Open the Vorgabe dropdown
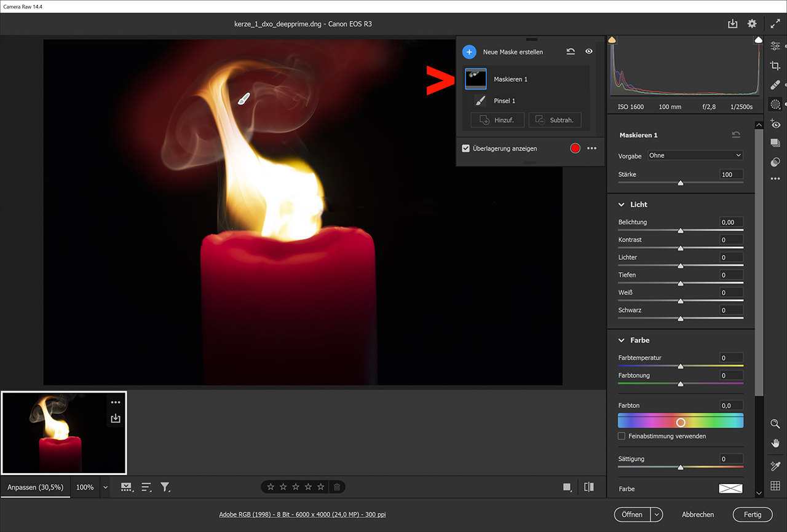 pyautogui.click(x=695, y=155)
